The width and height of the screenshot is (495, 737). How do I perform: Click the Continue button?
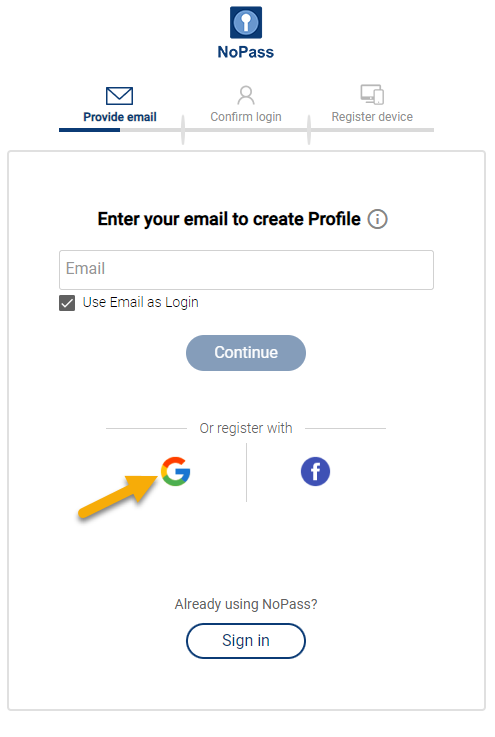pyautogui.click(x=246, y=353)
